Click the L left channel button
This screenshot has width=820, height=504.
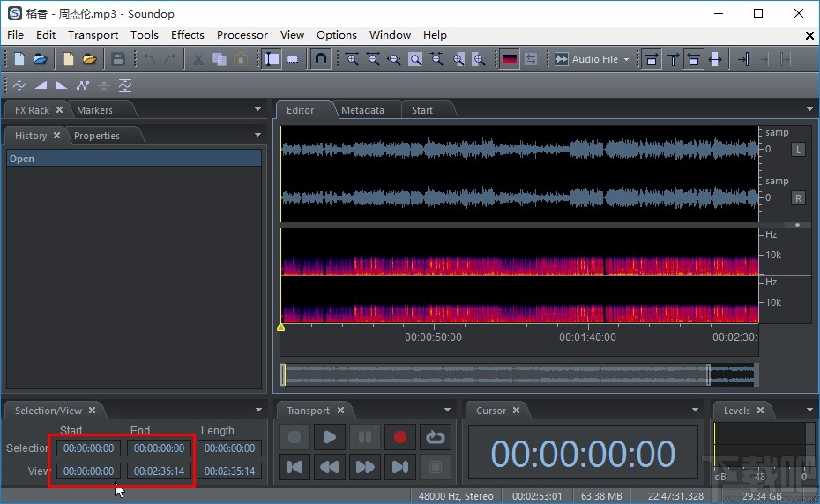coord(799,150)
